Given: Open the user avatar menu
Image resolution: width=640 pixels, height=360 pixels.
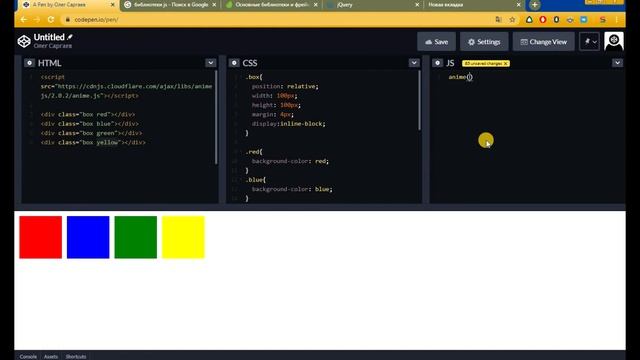Looking at the screenshot, I should click(x=613, y=41).
